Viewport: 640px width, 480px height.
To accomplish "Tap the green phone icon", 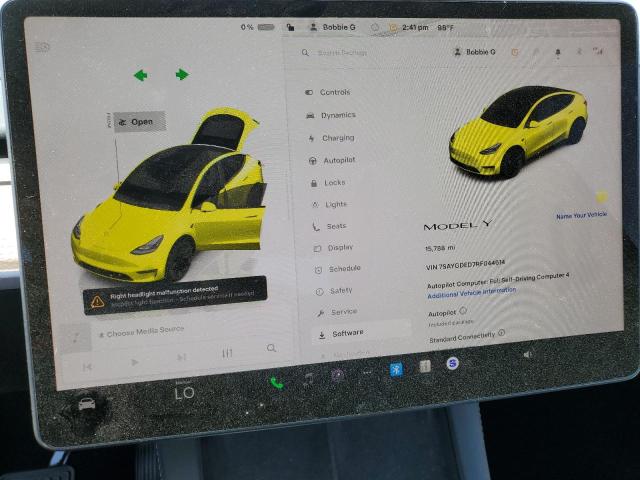I will pos(276,382).
